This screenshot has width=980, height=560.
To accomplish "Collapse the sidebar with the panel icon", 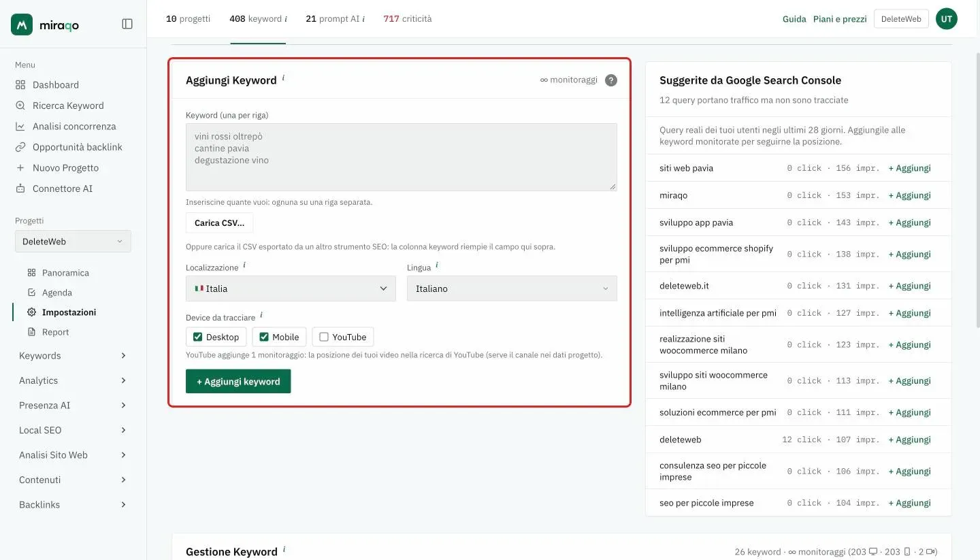I will [127, 24].
